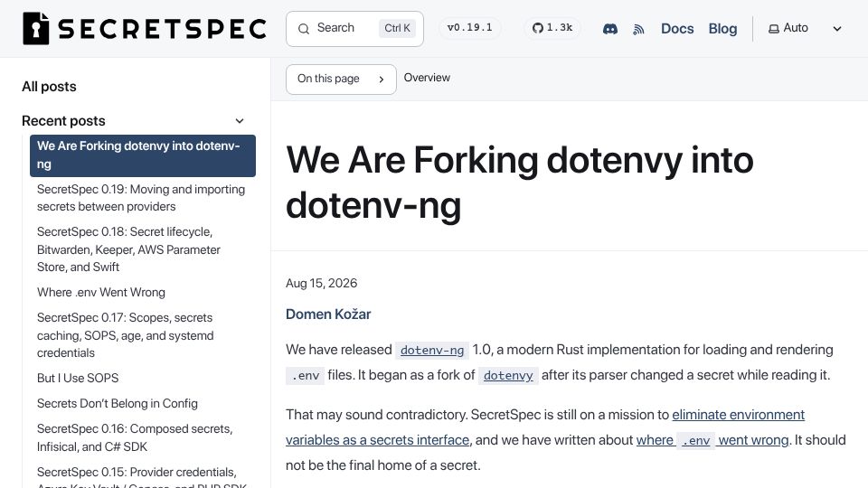Viewport: 868px width, 488px height.
Task: Focus the Search field
Action: point(354,29)
